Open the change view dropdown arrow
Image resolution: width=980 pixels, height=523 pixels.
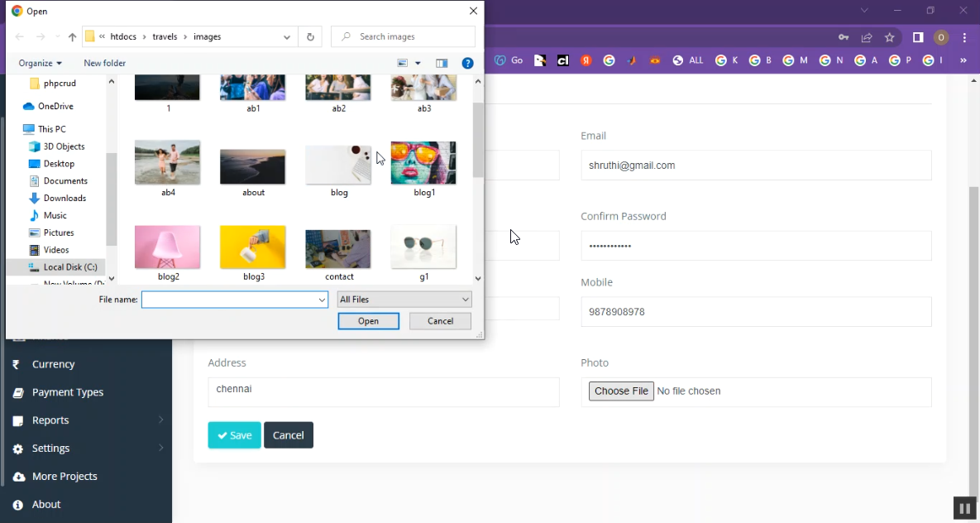(418, 64)
